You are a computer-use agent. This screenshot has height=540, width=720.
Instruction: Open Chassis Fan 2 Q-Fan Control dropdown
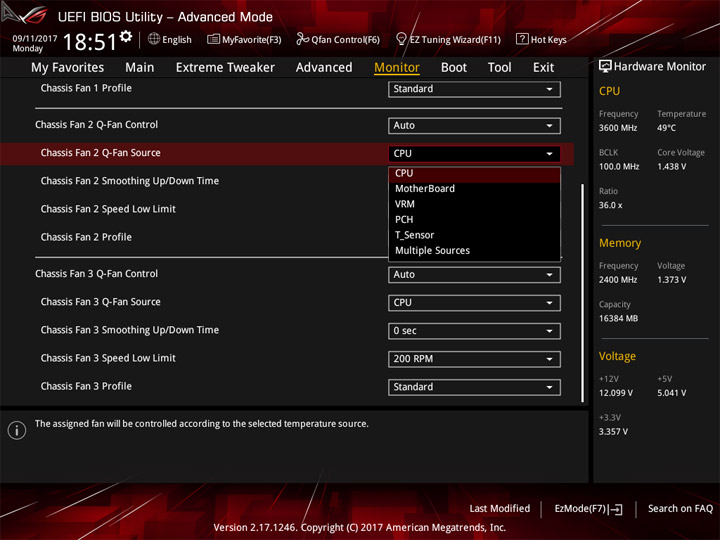[x=474, y=126]
